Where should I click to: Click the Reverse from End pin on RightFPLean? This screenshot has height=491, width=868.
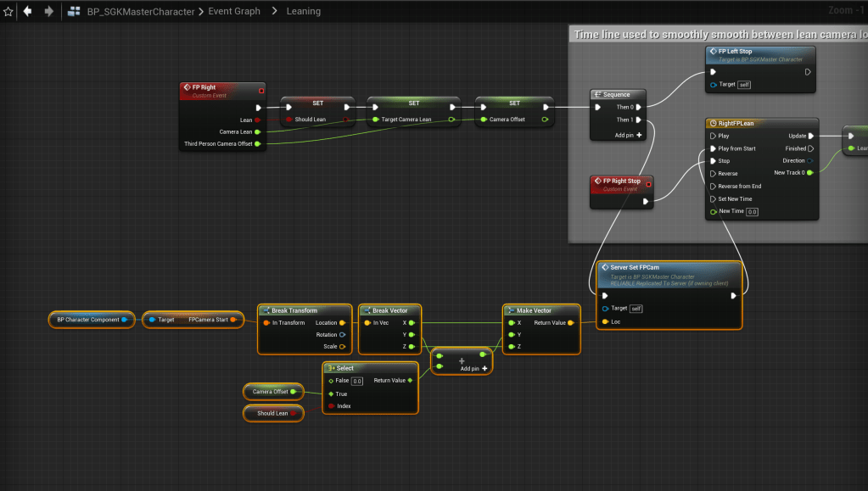[713, 186]
